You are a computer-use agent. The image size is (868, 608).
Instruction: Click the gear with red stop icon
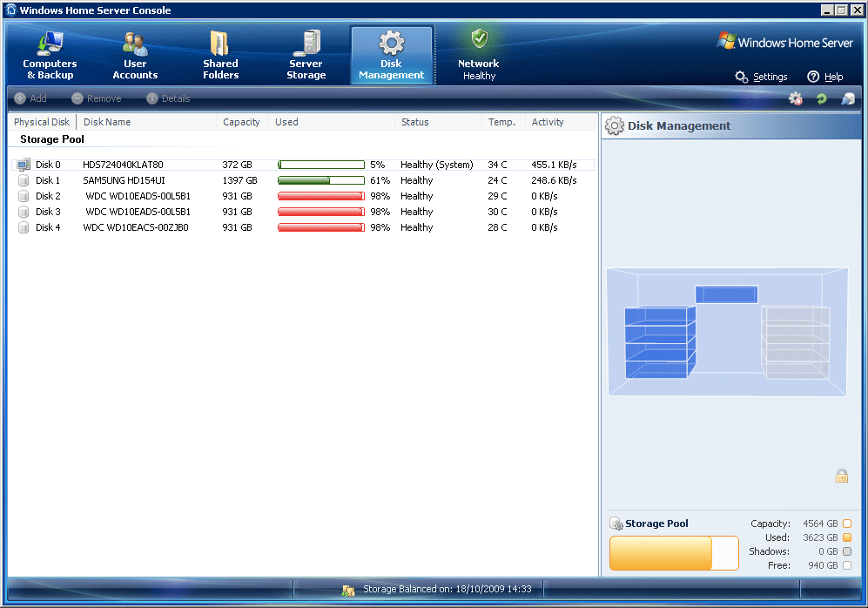click(x=795, y=99)
